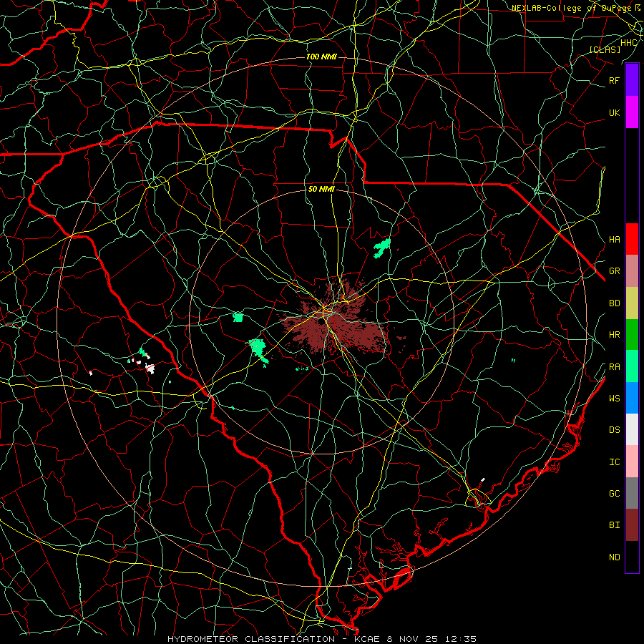Pick the yellow BD legend swatch
Screen dimensions: 644x644
[x=632, y=303]
